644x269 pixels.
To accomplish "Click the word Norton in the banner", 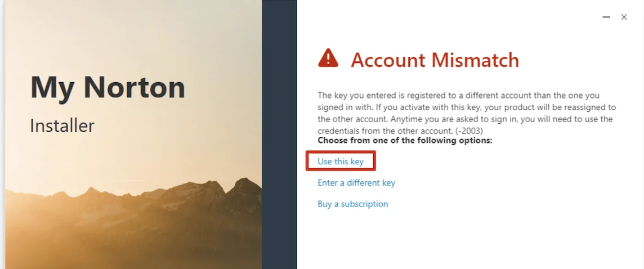I will point(134,87).
